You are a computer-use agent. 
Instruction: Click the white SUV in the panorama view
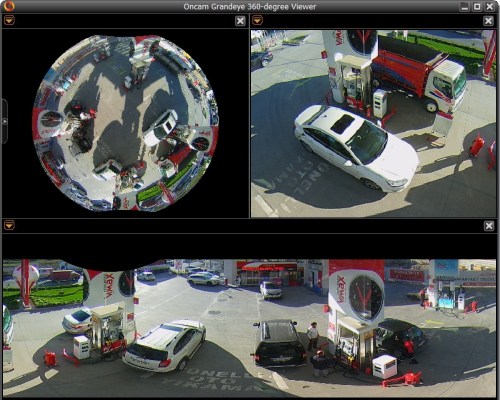click(164, 346)
